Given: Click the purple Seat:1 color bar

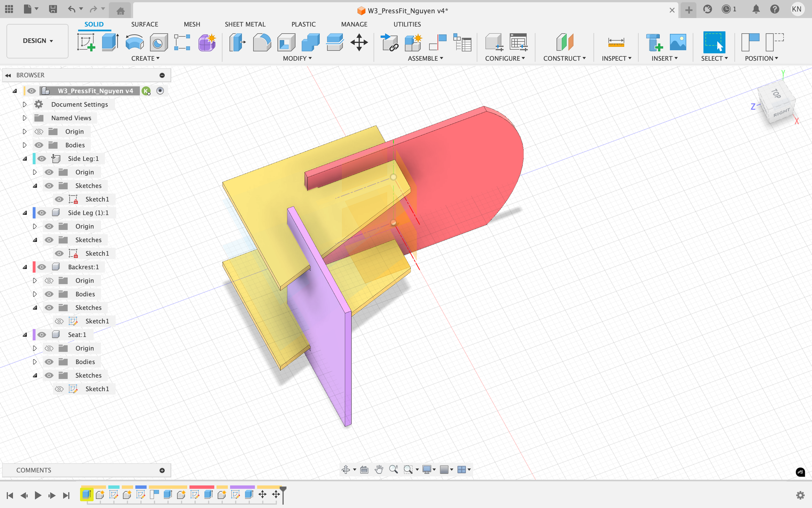Looking at the screenshot, I should pyautogui.click(x=34, y=335).
